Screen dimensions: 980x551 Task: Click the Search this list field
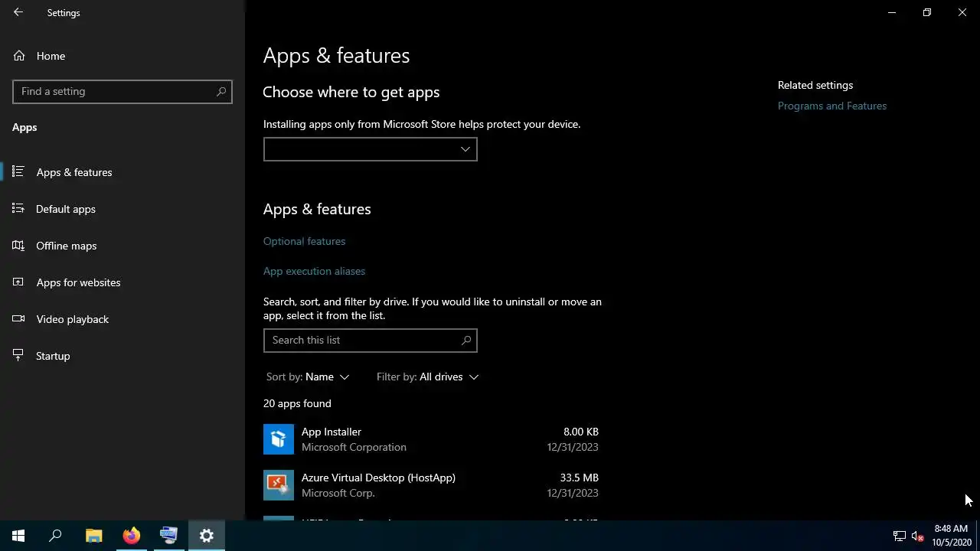pyautogui.click(x=370, y=341)
